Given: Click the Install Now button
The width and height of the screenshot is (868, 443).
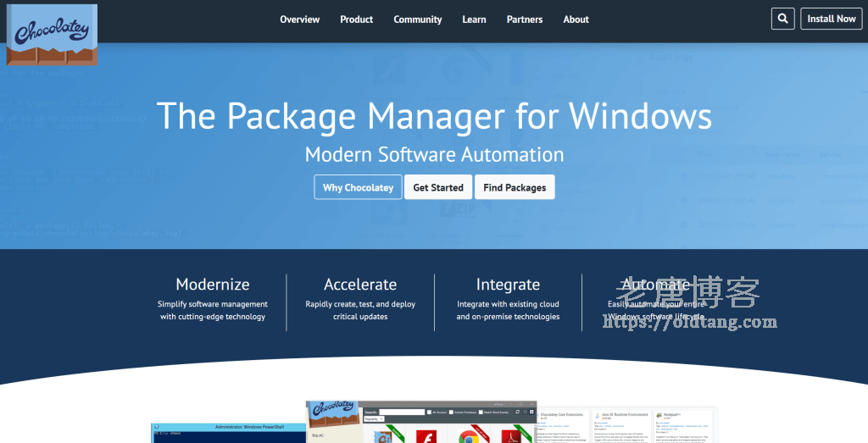Looking at the screenshot, I should [x=832, y=19].
